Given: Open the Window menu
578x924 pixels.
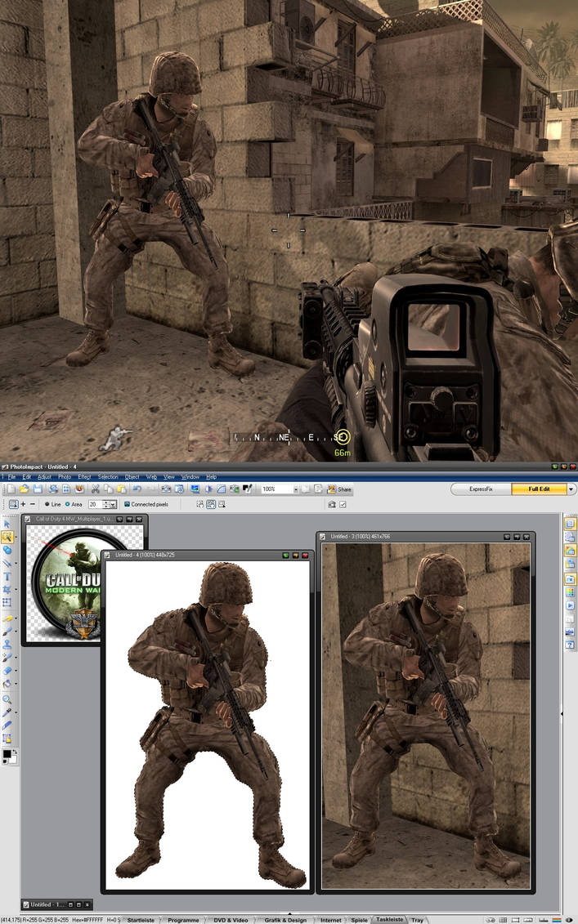Looking at the screenshot, I should 190,477.
